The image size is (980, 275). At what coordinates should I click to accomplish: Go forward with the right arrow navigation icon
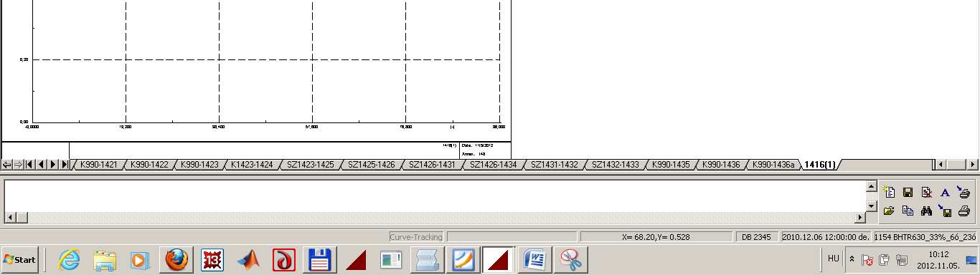(18, 165)
